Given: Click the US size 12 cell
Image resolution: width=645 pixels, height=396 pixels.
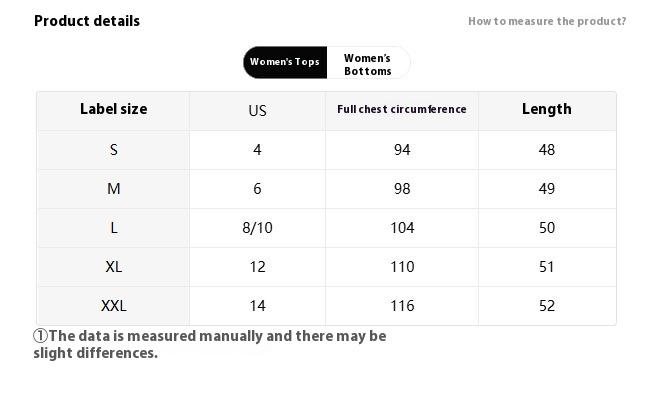Looking at the screenshot, I should tap(258, 267).
